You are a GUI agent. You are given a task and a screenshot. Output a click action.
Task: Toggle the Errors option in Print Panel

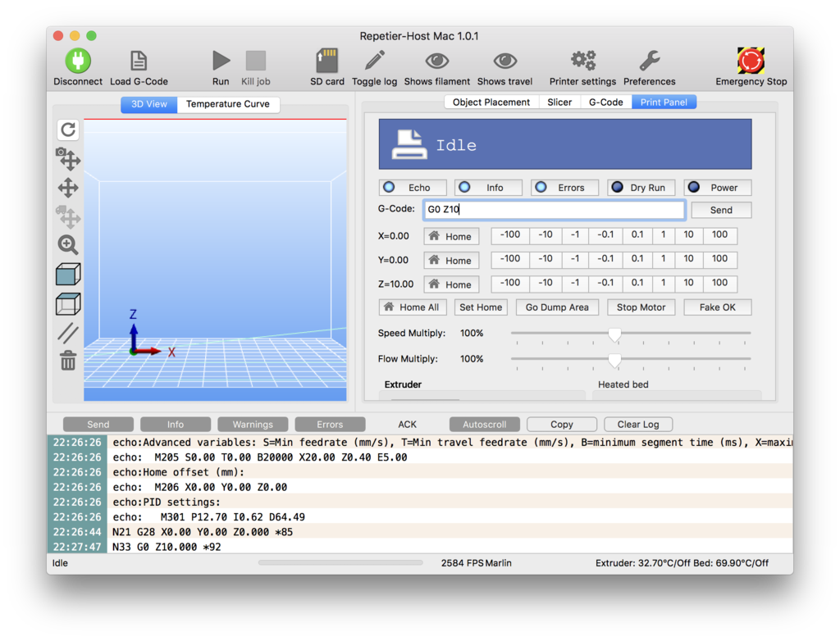click(x=564, y=188)
